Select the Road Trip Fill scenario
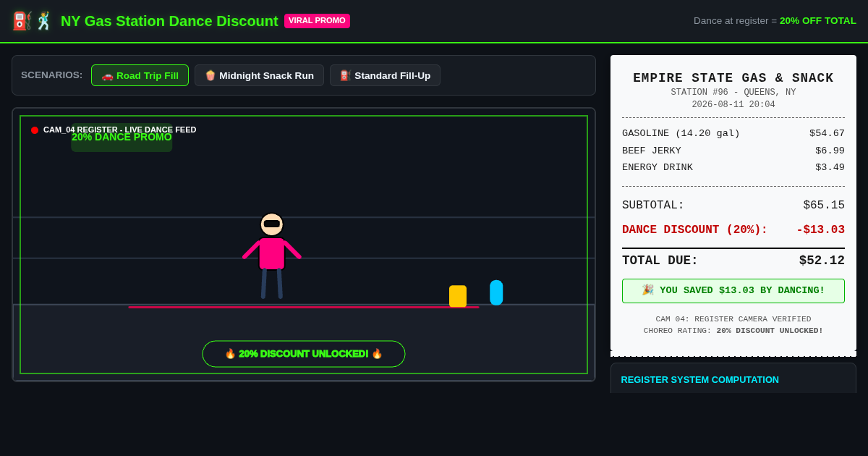 coord(140,75)
